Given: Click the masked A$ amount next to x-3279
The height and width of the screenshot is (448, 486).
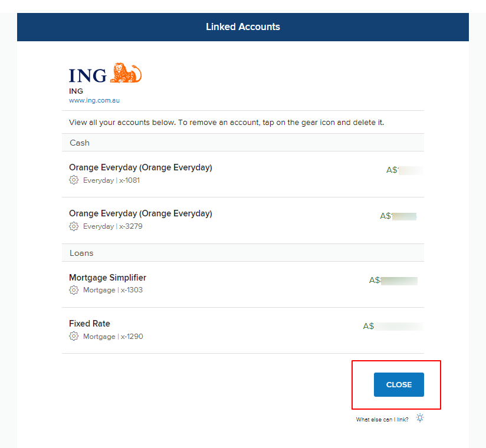Looking at the screenshot, I should [x=398, y=216].
